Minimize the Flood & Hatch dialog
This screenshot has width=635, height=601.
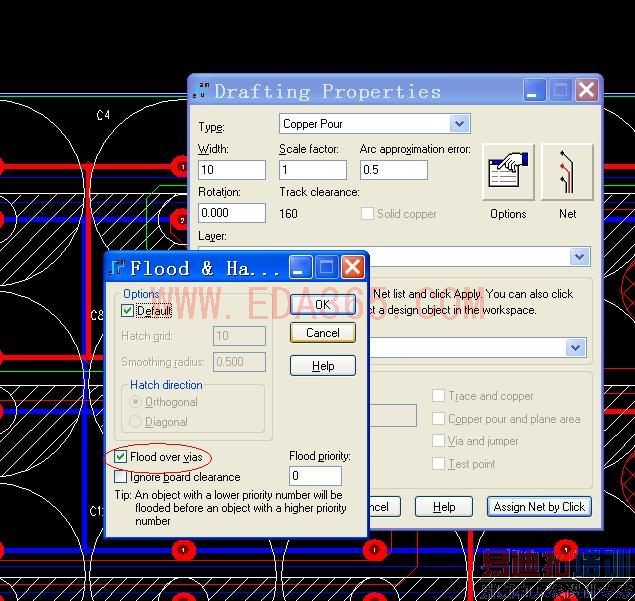pyautogui.click(x=300, y=267)
